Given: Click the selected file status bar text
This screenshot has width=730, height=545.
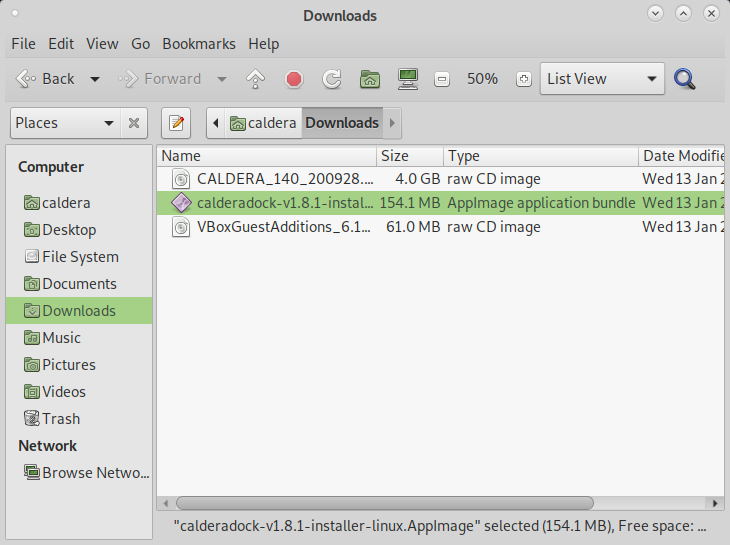Looking at the screenshot, I should point(439,526).
